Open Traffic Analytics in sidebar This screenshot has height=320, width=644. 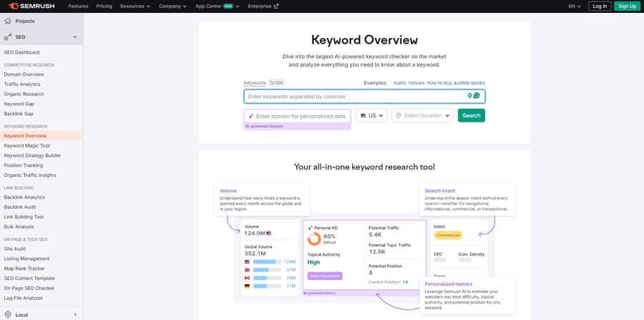22,84
